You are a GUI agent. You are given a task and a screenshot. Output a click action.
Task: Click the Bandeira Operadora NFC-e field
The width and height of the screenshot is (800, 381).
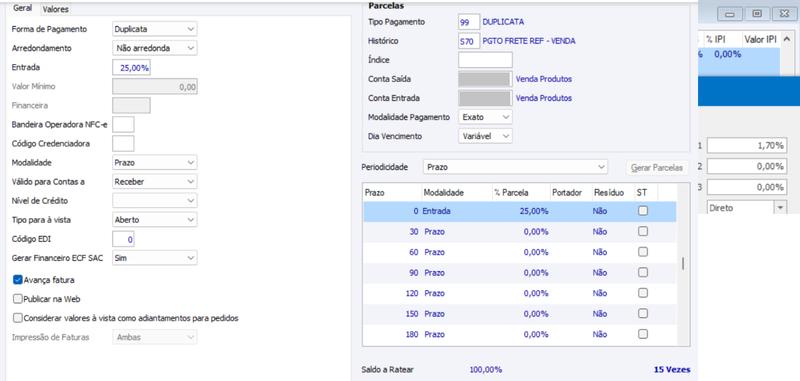coord(123,124)
